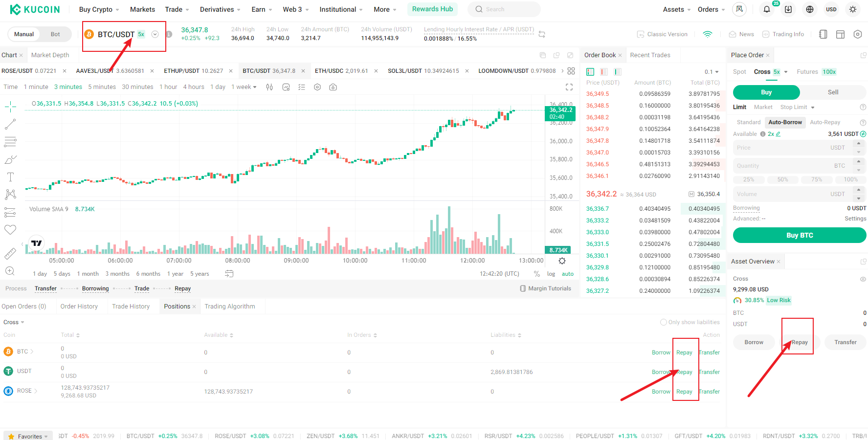Switch to the Recent Trades tab

pos(650,55)
